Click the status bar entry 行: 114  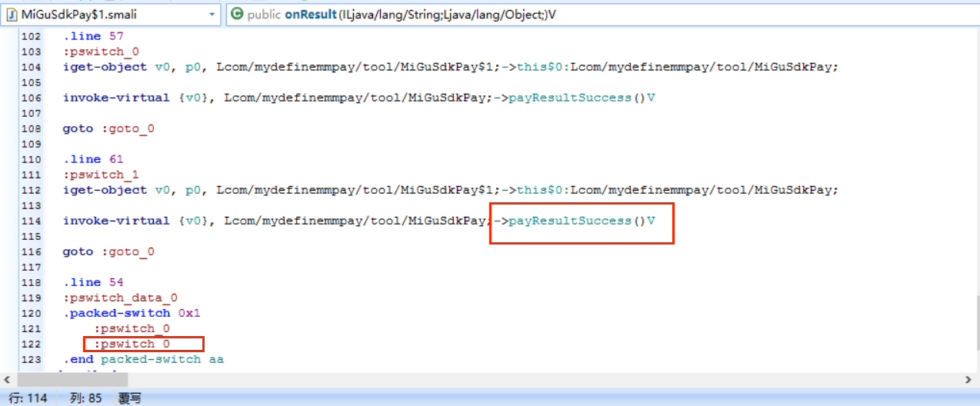tap(27, 398)
